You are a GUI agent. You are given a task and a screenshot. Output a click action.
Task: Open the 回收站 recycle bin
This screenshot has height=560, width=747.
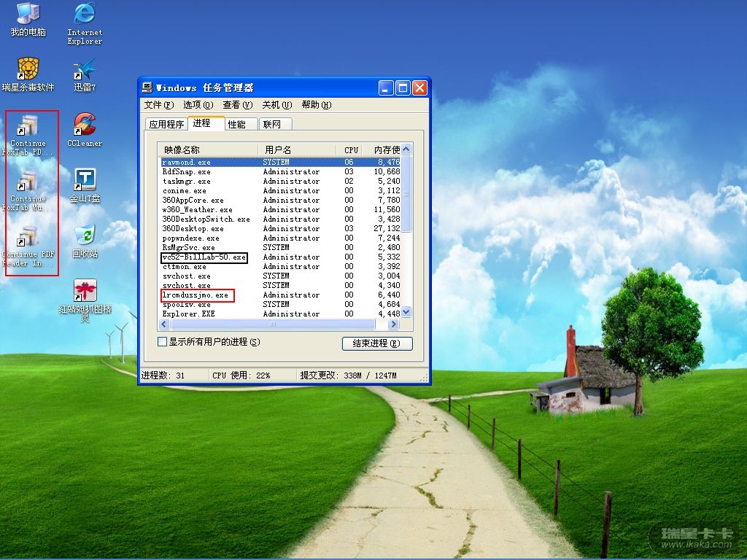(85, 241)
